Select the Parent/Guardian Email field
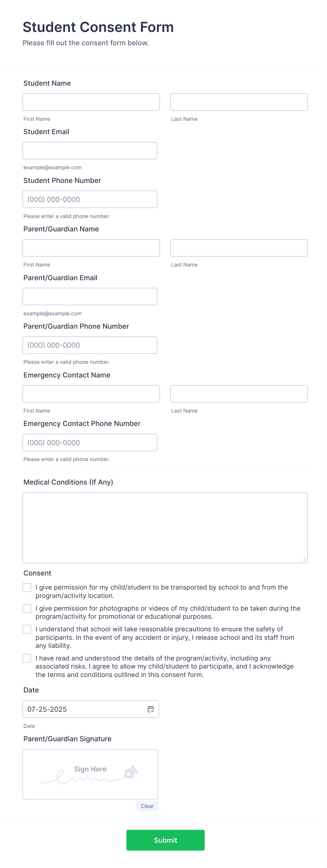This screenshot has width=327, height=868. click(x=90, y=296)
